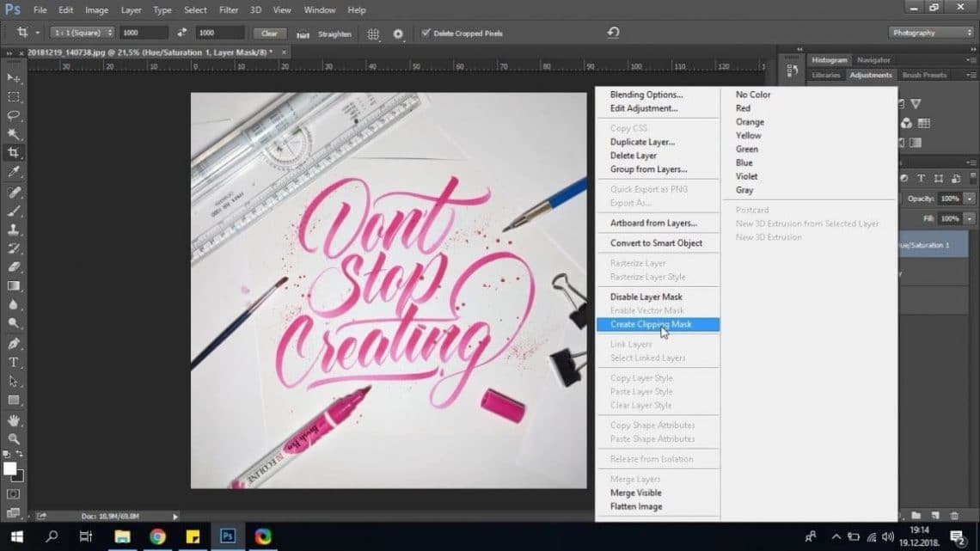Open the layer Fill dropdown arrow
This screenshot has height=551, width=980.
pos(970,218)
